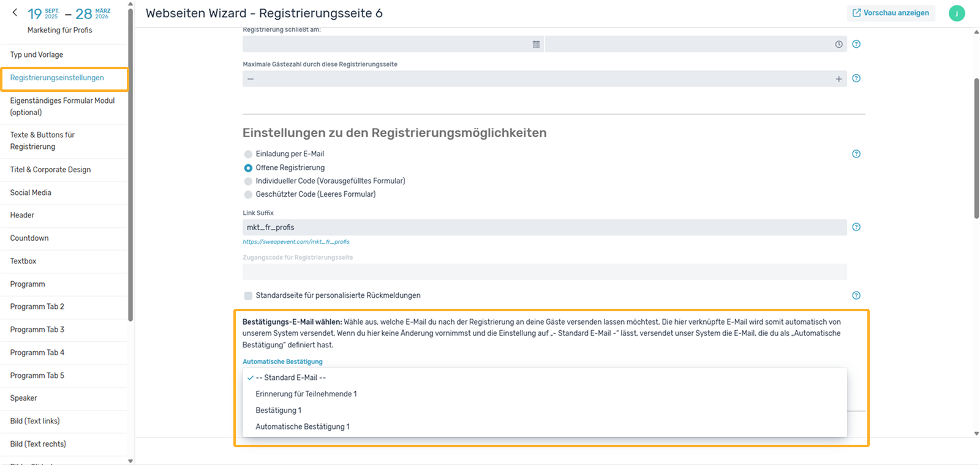
Task: Click Vorschau anzeigen button
Action: coord(891,13)
